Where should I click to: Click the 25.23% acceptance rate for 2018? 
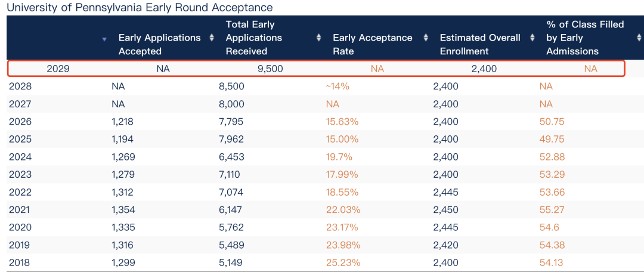point(342,263)
